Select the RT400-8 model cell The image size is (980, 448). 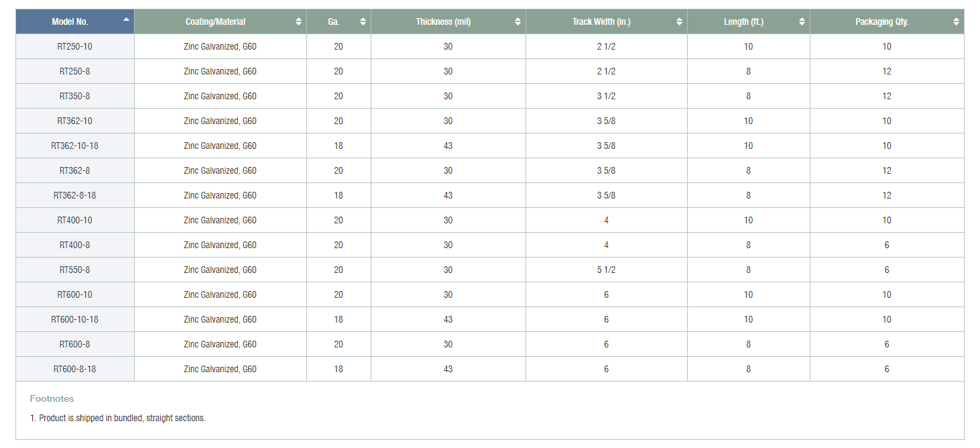(74, 245)
